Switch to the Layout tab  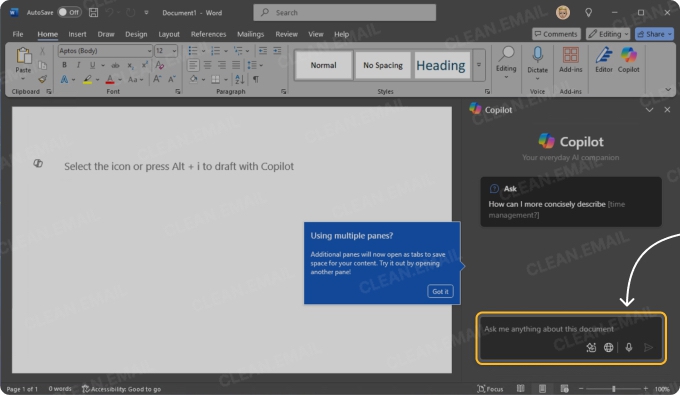(x=169, y=34)
